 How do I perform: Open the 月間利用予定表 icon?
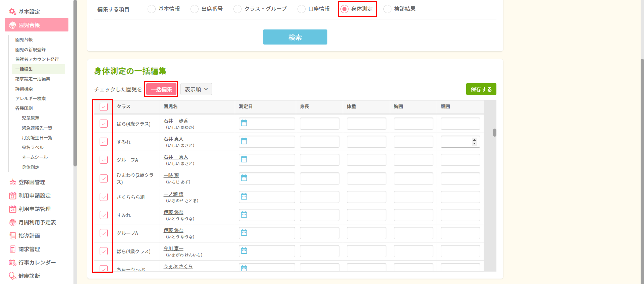click(12, 222)
